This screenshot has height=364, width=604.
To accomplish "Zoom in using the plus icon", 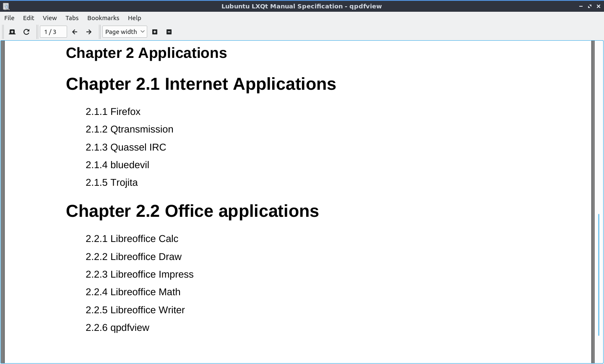I will click(x=155, y=32).
